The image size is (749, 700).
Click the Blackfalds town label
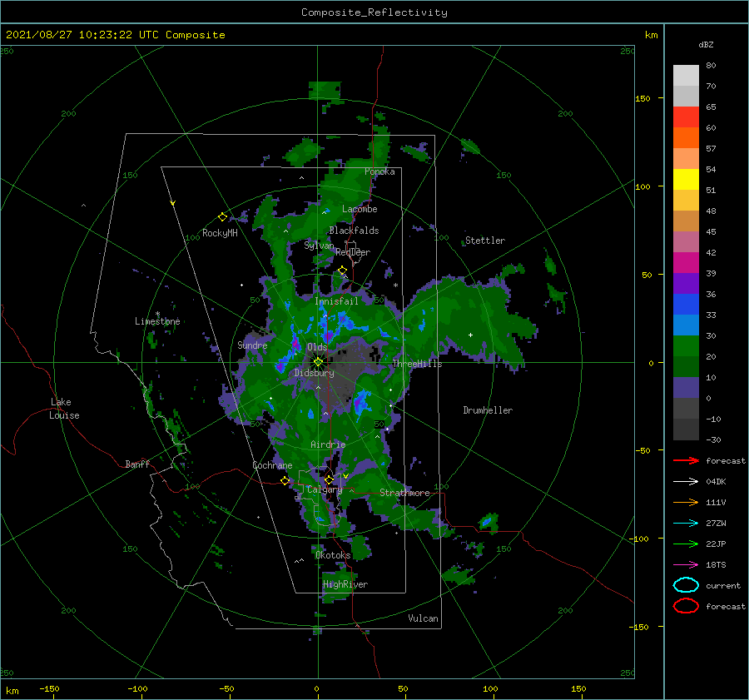click(x=354, y=231)
